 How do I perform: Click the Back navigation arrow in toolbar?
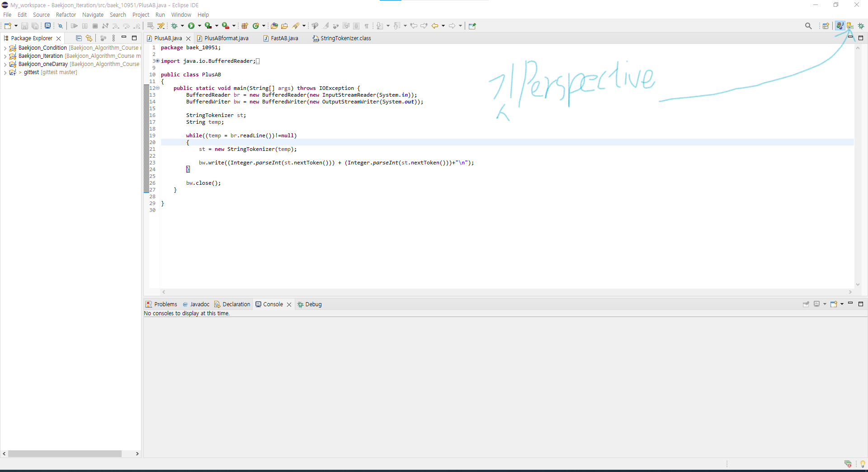click(x=435, y=26)
